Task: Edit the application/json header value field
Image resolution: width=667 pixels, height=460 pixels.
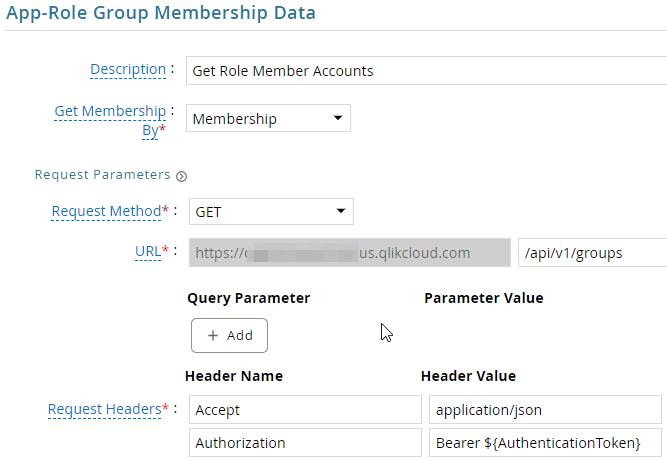Action: pos(545,409)
